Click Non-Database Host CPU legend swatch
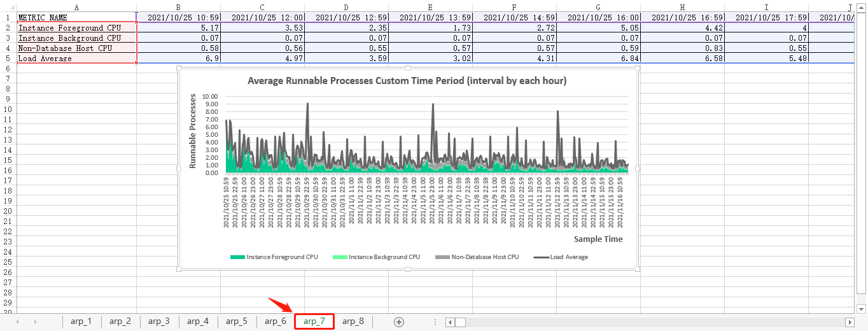 click(x=442, y=257)
